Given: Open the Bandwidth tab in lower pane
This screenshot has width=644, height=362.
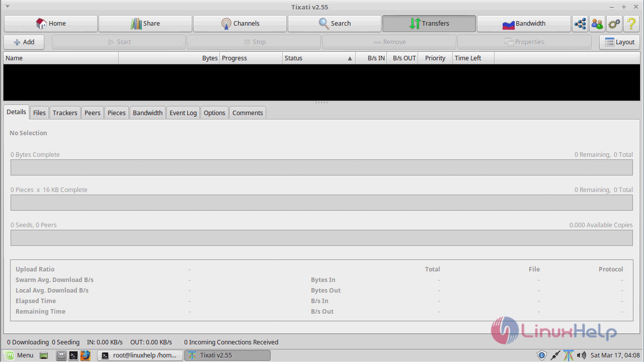Looking at the screenshot, I should point(147,113).
